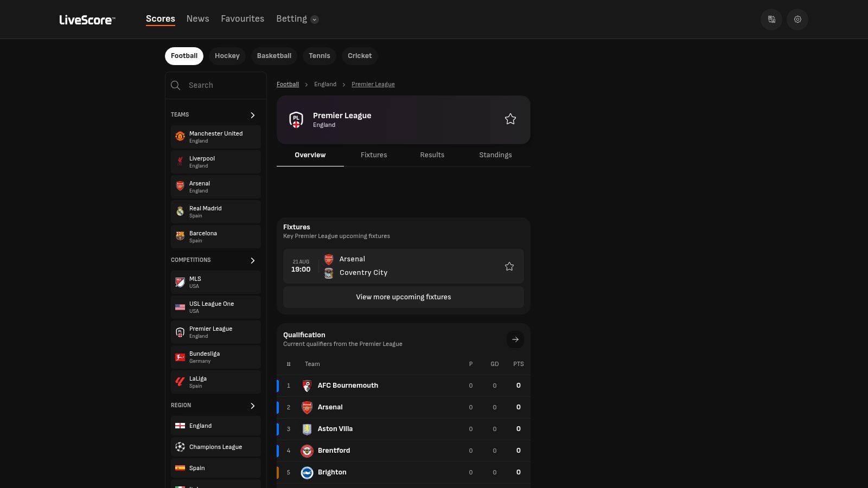The image size is (868, 488).
Task: Open the language translate icon
Action: click(771, 20)
